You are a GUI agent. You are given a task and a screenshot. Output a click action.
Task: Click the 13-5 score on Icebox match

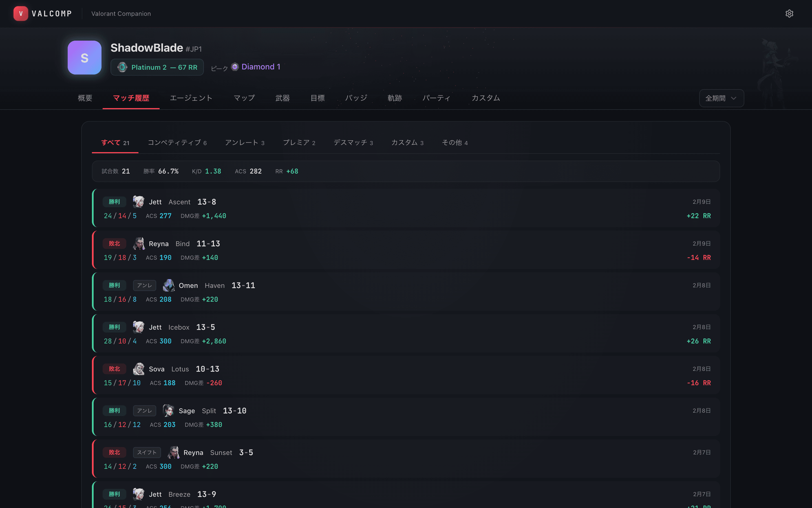click(206, 327)
